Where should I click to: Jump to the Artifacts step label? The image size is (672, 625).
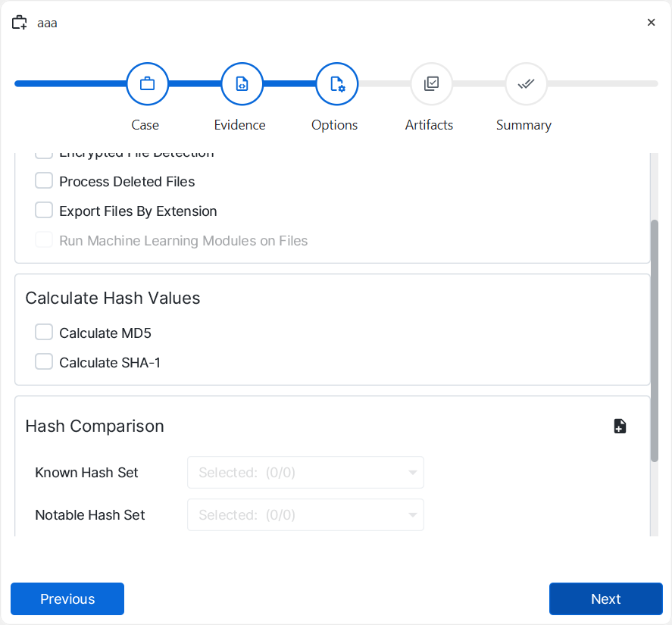pos(429,125)
